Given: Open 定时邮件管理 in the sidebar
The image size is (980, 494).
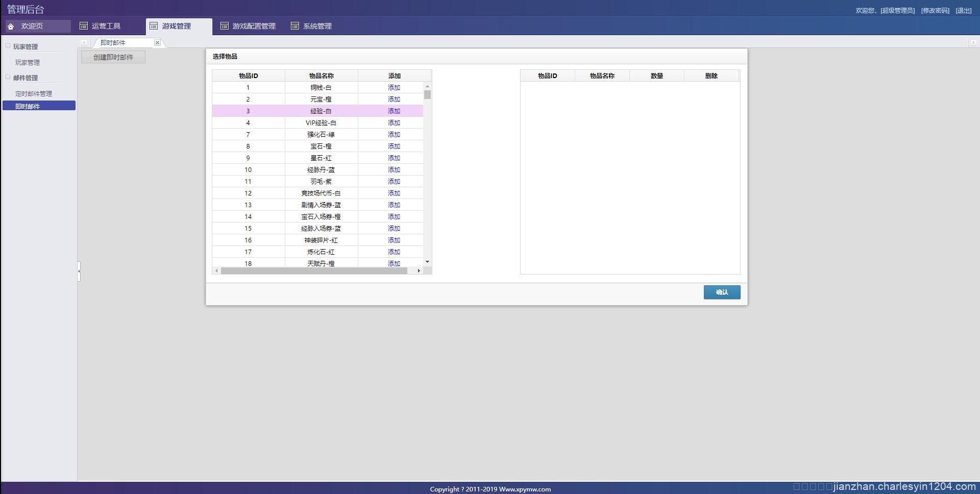Looking at the screenshot, I should point(34,94).
